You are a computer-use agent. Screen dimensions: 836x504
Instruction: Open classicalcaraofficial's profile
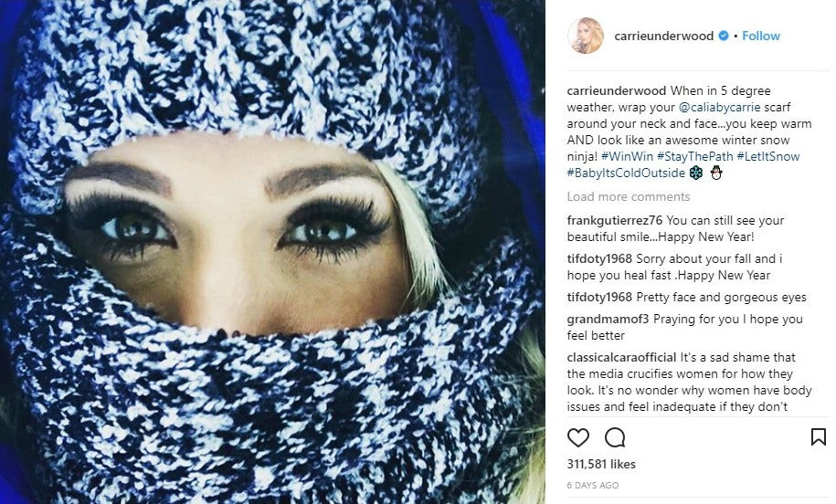pyautogui.click(x=621, y=358)
